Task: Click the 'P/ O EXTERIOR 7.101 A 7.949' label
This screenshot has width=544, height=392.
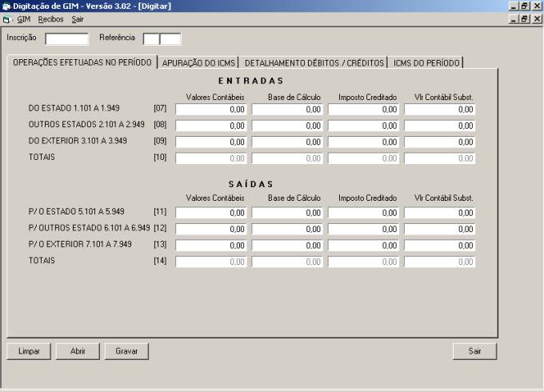Action: 80,244
